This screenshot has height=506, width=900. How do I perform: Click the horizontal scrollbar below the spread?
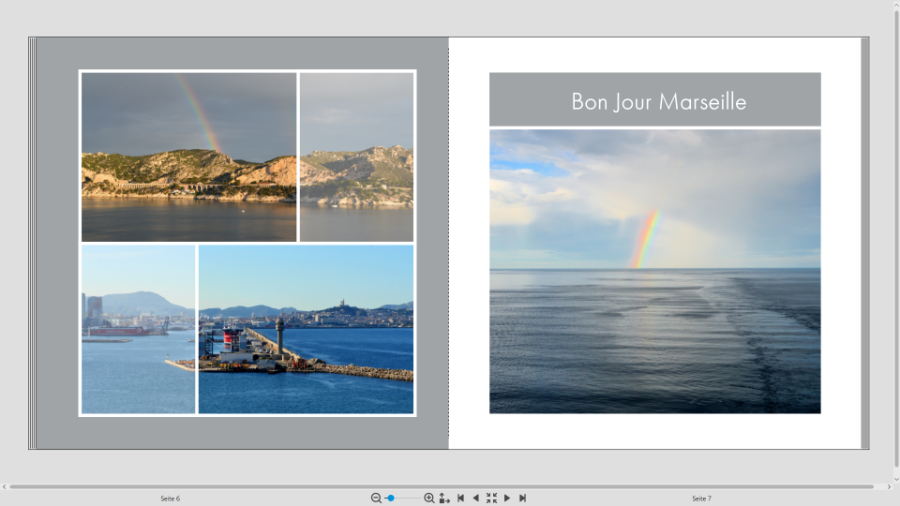[x=450, y=487]
